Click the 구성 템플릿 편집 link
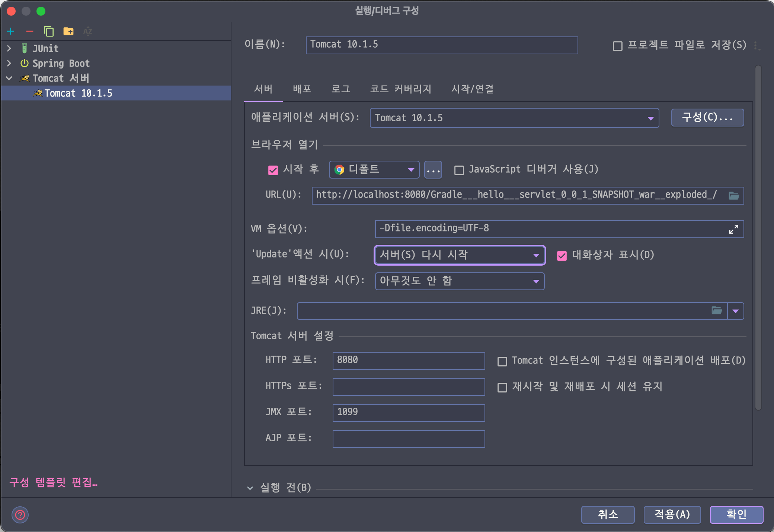 pos(54,483)
